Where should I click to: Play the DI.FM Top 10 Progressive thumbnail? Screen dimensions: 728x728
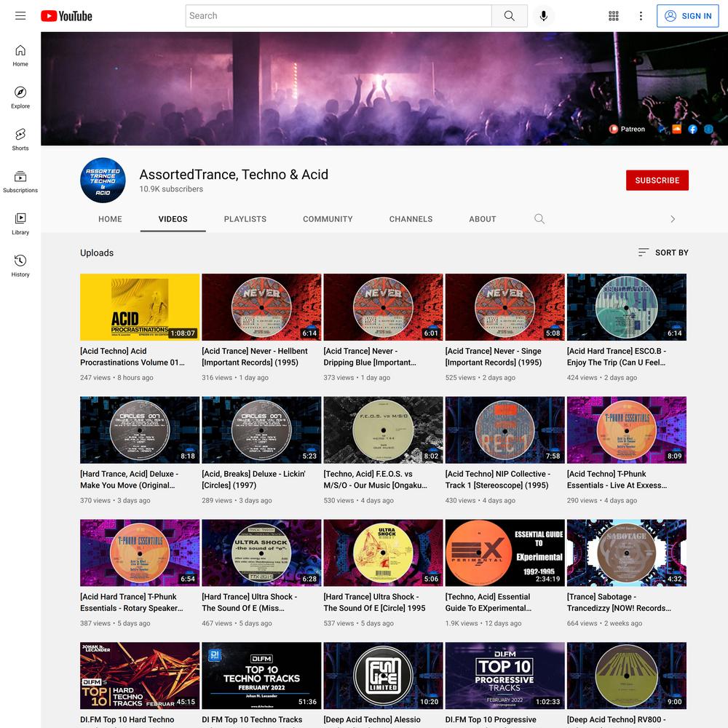click(505, 676)
